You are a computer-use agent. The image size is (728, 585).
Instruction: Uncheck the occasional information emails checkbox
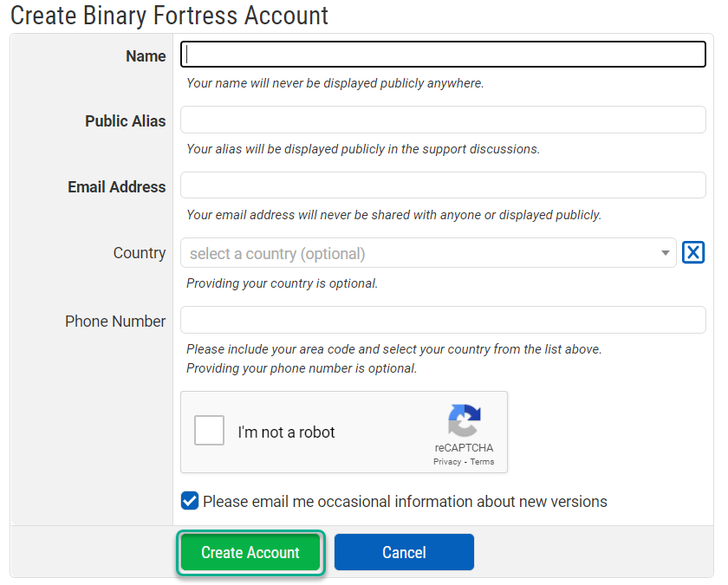point(189,500)
